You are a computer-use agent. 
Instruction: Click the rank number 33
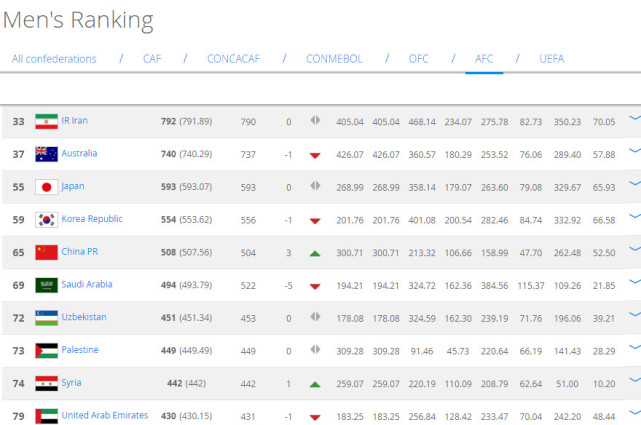click(x=18, y=122)
